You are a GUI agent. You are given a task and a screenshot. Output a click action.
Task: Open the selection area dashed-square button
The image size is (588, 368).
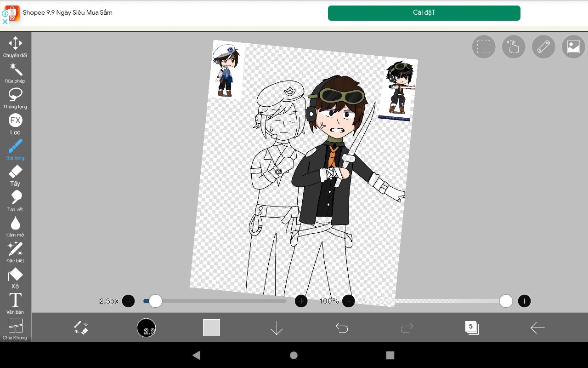tap(484, 47)
